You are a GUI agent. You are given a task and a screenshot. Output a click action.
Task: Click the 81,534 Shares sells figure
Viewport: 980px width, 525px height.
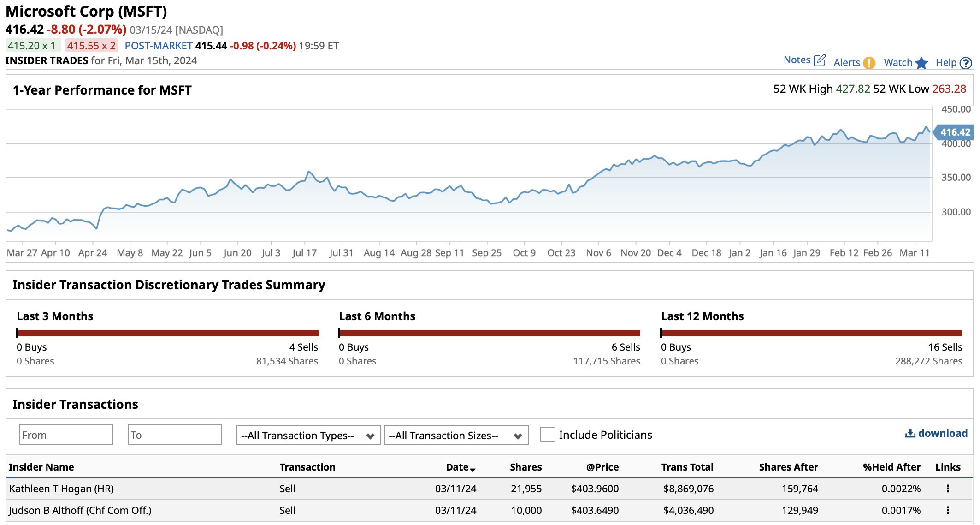pyautogui.click(x=287, y=361)
